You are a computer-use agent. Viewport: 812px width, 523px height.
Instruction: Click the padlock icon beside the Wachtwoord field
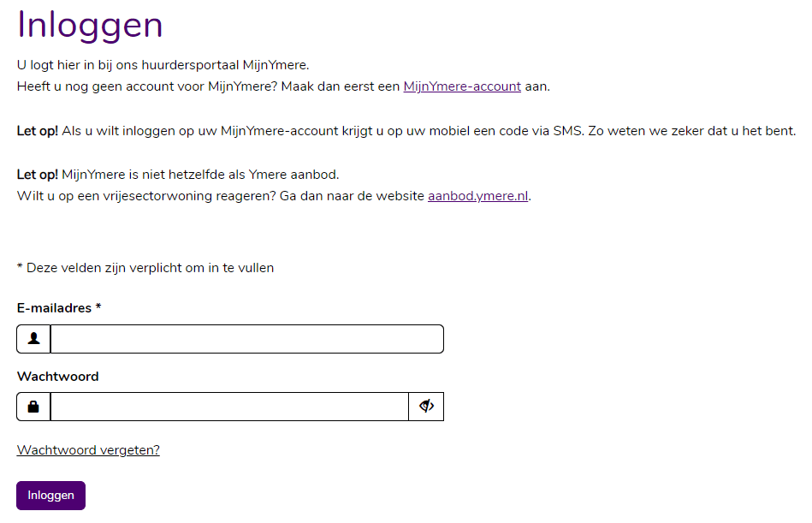[33, 407]
